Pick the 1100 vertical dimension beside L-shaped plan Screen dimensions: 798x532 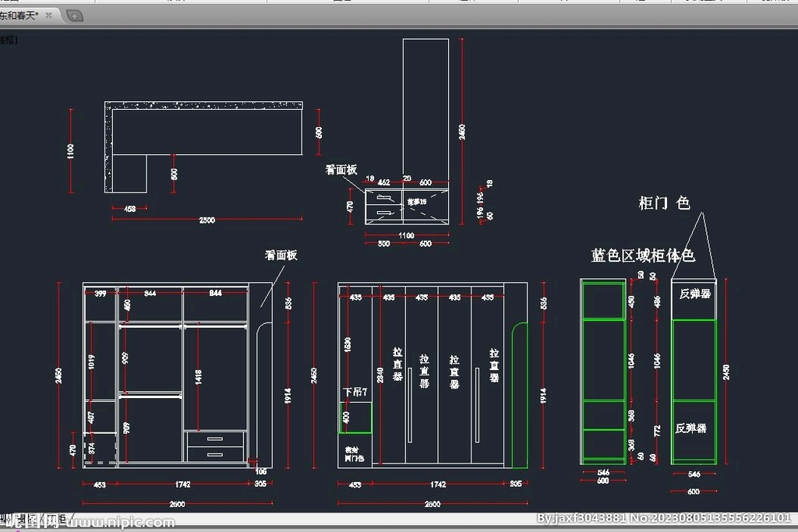click(x=71, y=152)
